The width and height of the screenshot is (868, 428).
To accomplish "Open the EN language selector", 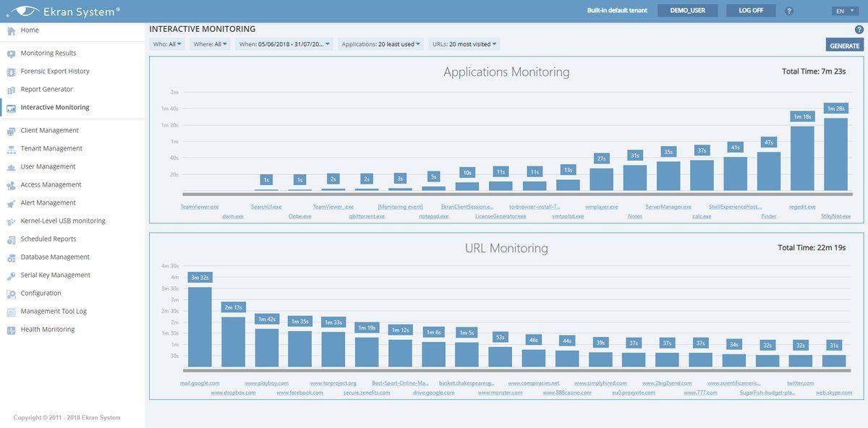I will tap(844, 11).
